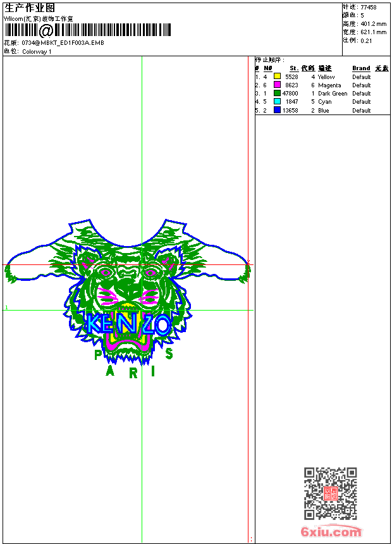Click the 'Dark Green' description text
This screenshot has height=544, width=392.
click(333, 94)
